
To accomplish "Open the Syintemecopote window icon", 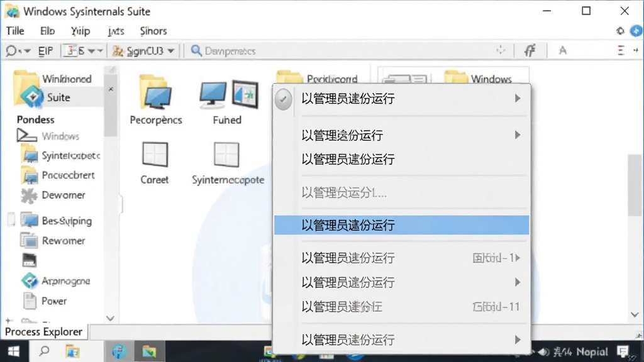I will click(x=226, y=155).
